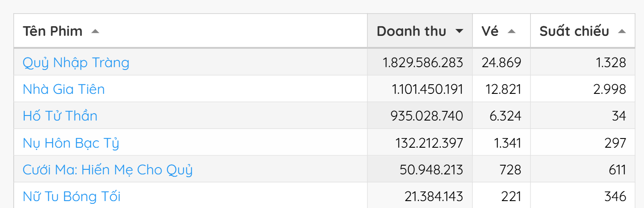Click showtimes cell showing 346
This screenshot has width=644, height=208.
coord(615,197)
